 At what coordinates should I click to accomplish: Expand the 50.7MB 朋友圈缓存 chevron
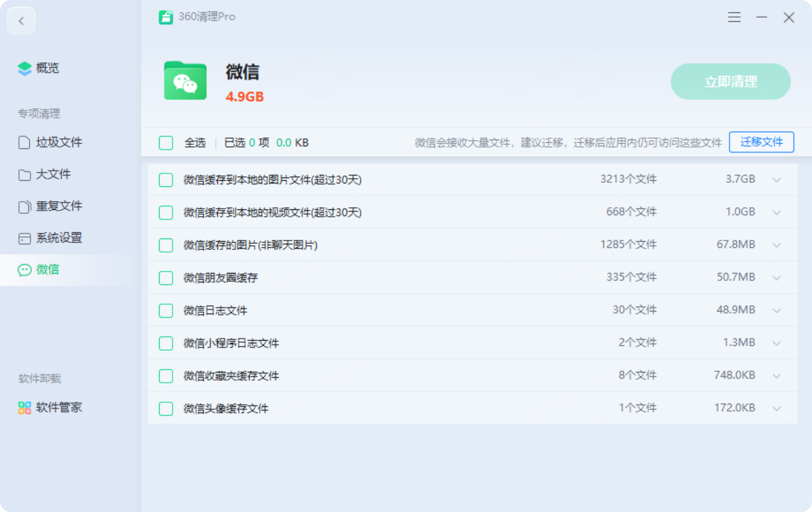(x=777, y=278)
